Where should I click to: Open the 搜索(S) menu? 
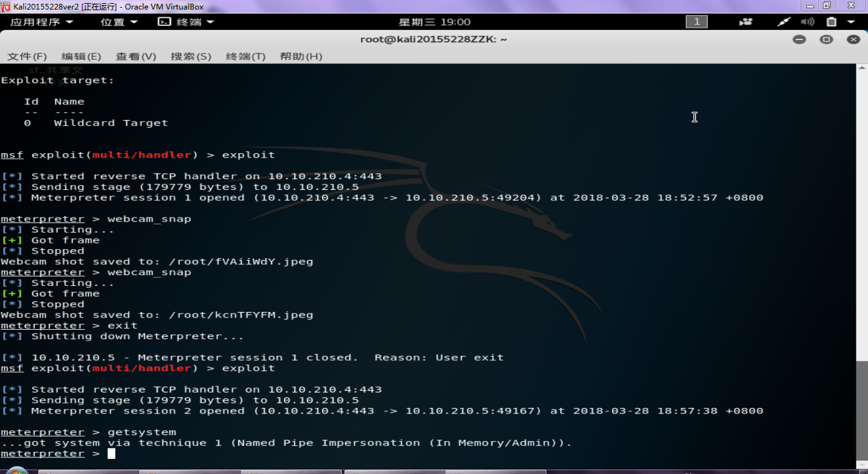coord(191,56)
